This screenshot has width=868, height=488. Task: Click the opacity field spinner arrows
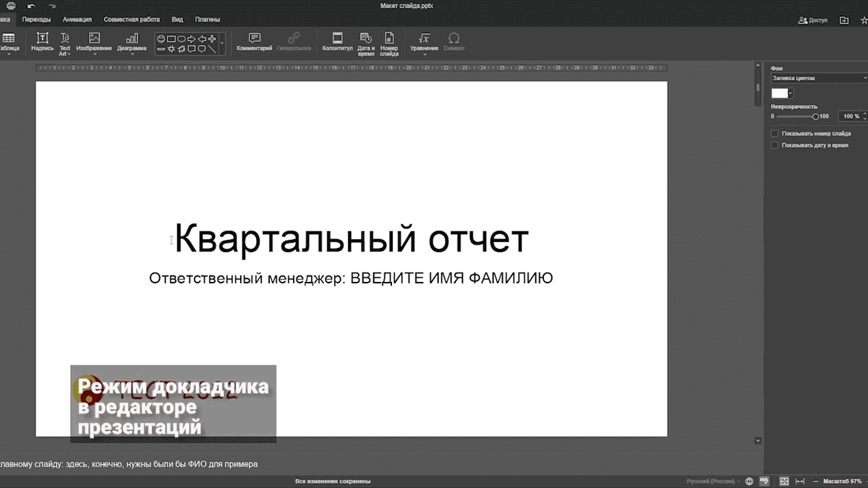point(864,116)
